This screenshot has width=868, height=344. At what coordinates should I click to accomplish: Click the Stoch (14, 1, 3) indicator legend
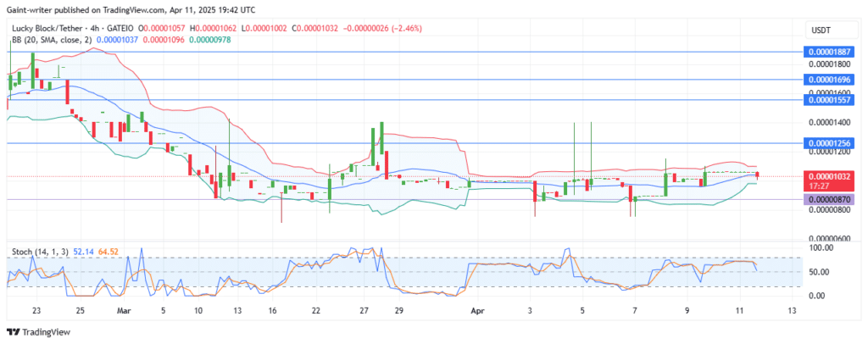point(40,252)
